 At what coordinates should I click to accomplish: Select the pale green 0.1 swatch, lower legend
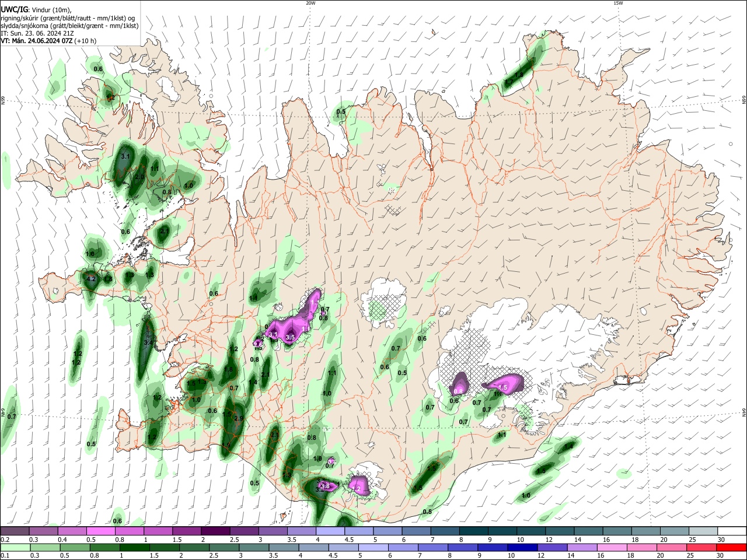15,548
